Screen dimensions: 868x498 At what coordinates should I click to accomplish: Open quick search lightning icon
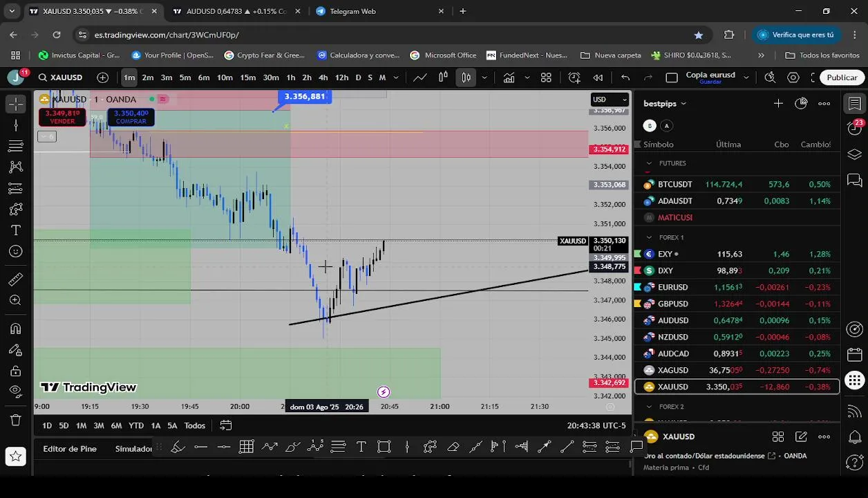point(770,77)
